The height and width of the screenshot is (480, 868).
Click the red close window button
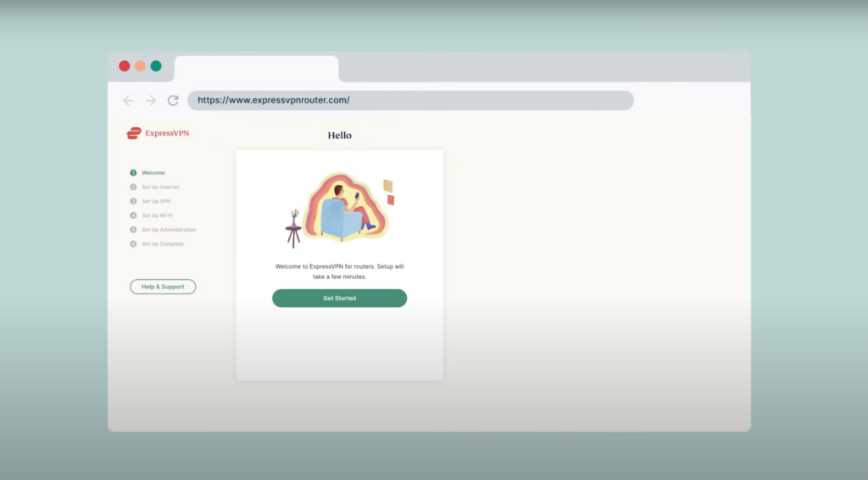(x=125, y=66)
